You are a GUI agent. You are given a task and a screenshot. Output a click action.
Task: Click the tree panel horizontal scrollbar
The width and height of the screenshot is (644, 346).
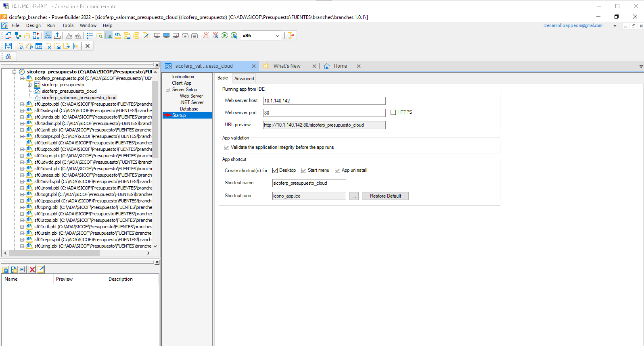pyautogui.click(x=54, y=253)
